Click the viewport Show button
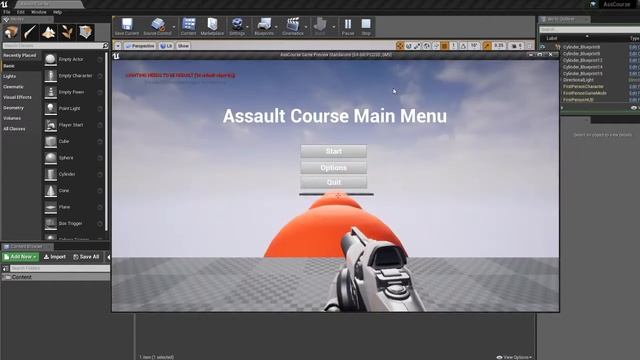This screenshot has width=640, height=360. pos(183,46)
